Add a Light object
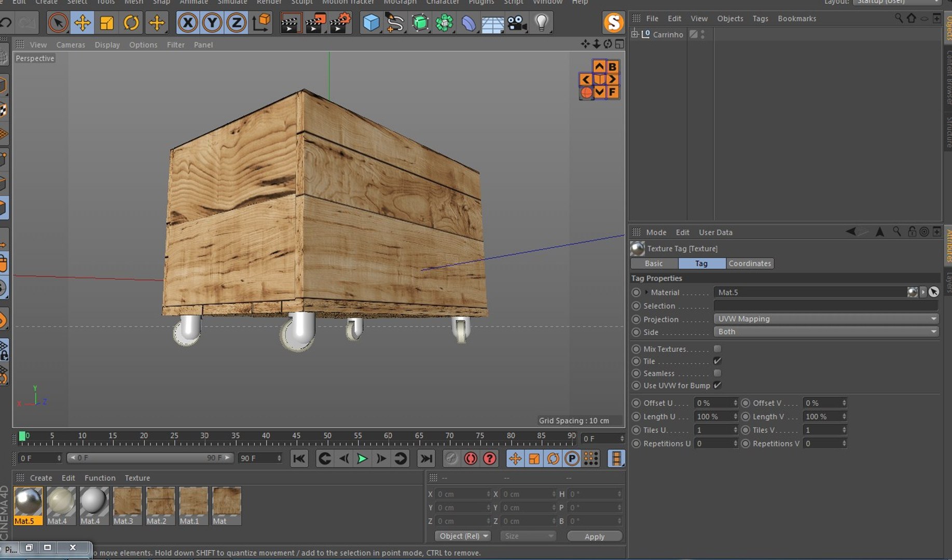The height and width of the screenshot is (560, 952). (x=541, y=23)
